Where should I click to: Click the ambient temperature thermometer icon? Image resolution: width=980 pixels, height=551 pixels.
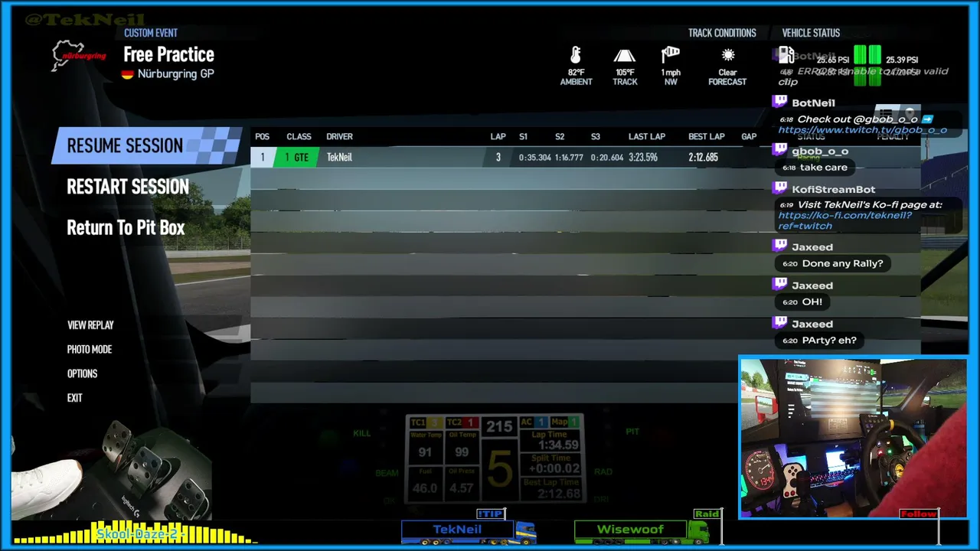coord(576,56)
